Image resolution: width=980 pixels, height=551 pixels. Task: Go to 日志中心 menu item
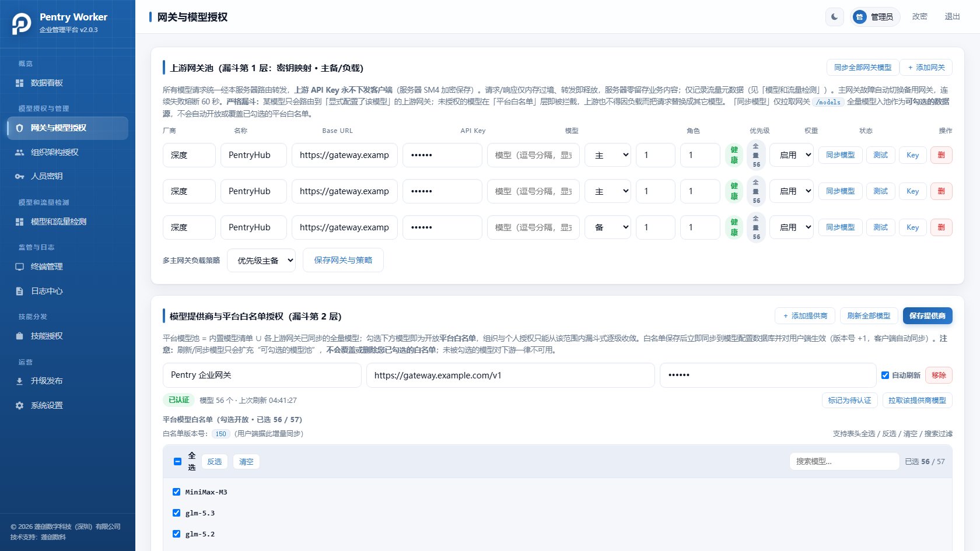pyautogui.click(x=68, y=291)
